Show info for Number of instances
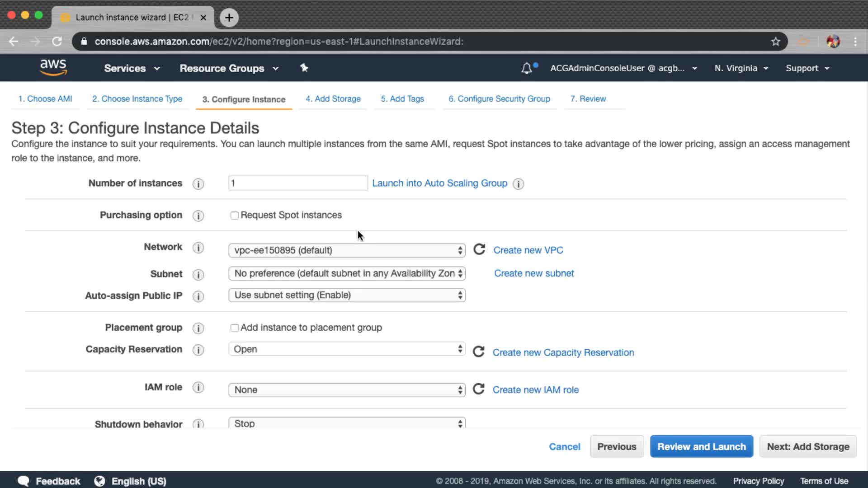 tap(198, 184)
